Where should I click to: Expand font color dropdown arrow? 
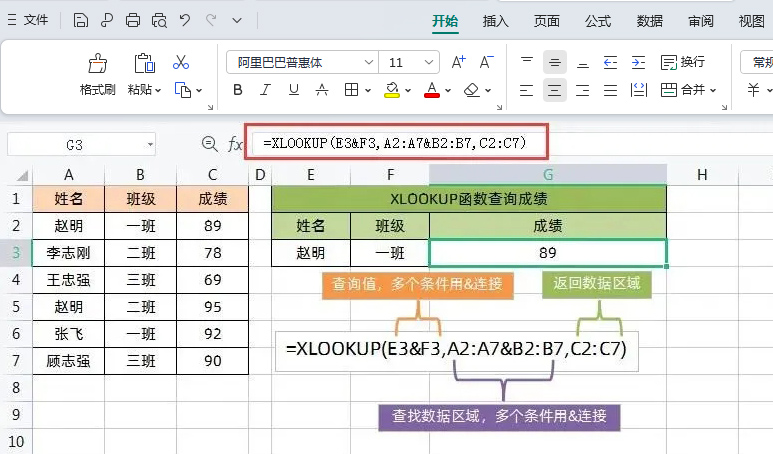tap(448, 90)
